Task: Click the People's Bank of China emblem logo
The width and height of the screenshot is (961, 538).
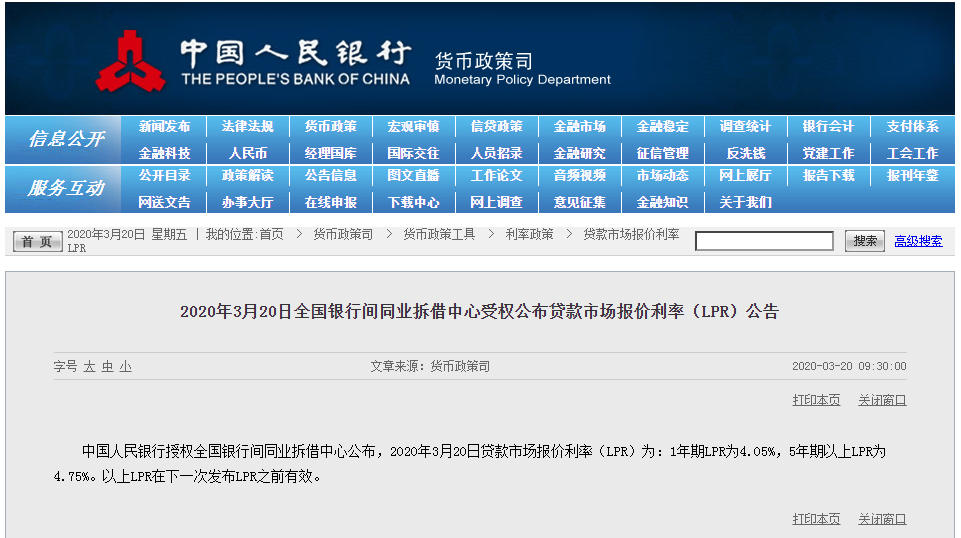Action: [130, 62]
